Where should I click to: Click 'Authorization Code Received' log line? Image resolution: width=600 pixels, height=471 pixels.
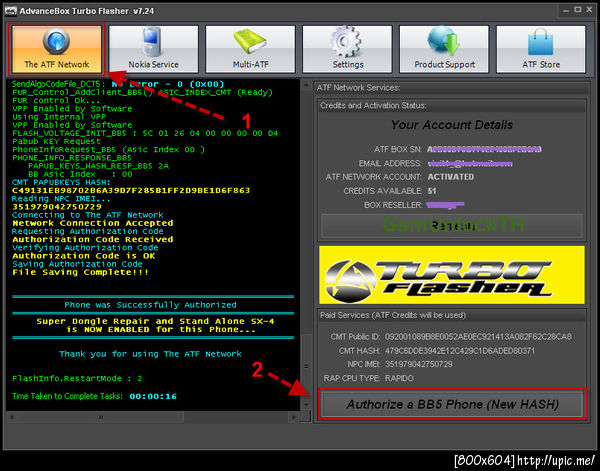[93, 240]
